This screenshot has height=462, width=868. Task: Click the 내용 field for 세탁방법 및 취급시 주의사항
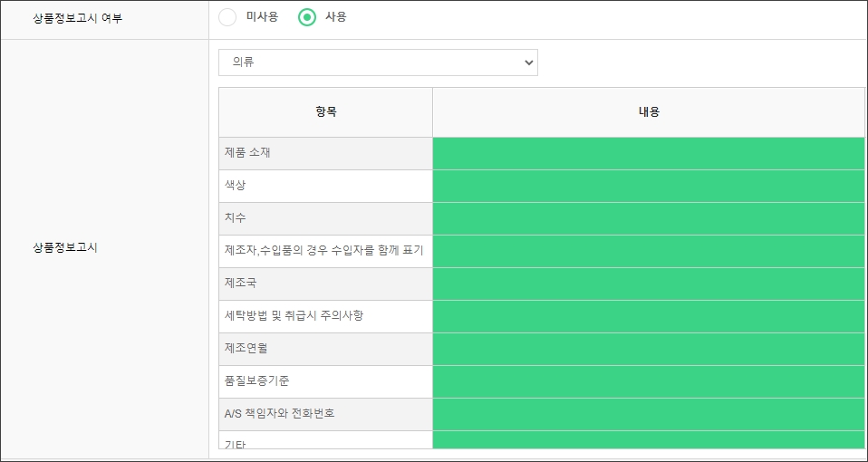coord(648,316)
